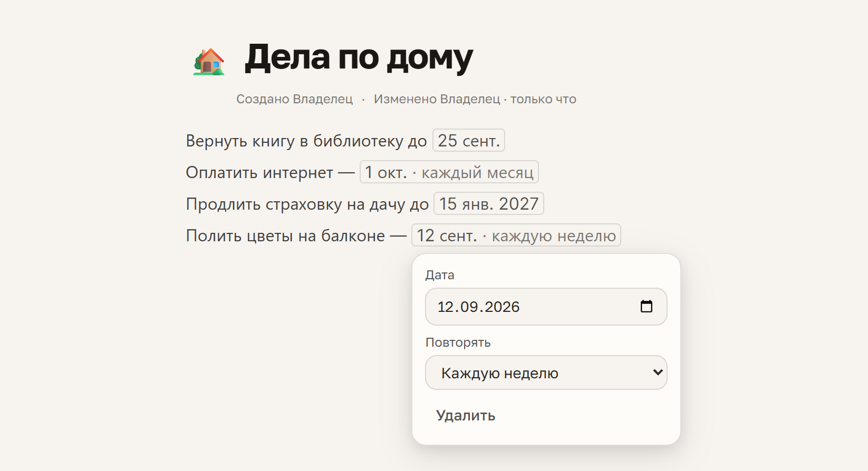Image resolution: width=868 pixels, height=471 pixels.
Task: Click the 'Удалить' button
Action: (x=466, y=416)
